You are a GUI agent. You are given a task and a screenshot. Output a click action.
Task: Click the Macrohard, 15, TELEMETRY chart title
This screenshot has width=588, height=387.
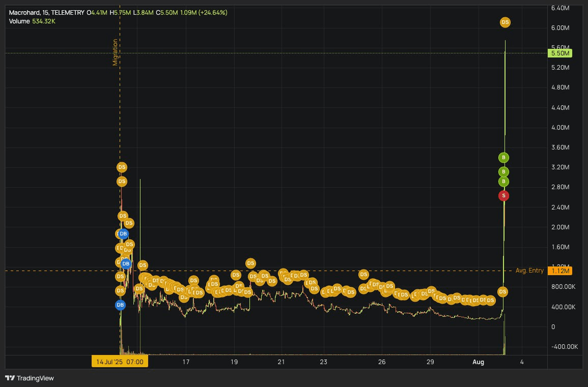(x=46, y=12)
